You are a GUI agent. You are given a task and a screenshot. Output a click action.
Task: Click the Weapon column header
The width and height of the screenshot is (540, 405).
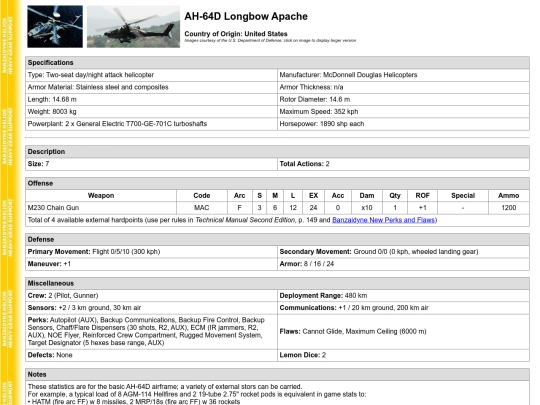tap(101, 196)
